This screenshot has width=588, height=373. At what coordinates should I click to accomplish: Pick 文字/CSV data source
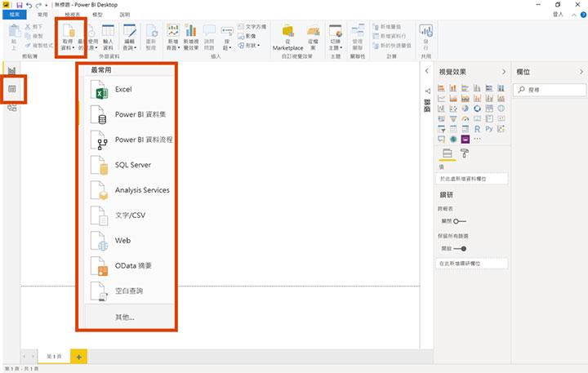point(129,215)
